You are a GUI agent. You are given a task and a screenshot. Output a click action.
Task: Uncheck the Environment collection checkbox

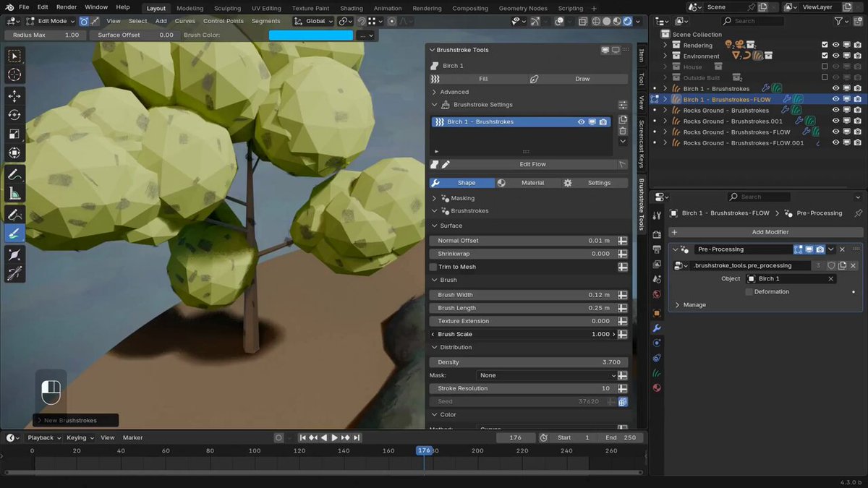[x=825, y=56]
